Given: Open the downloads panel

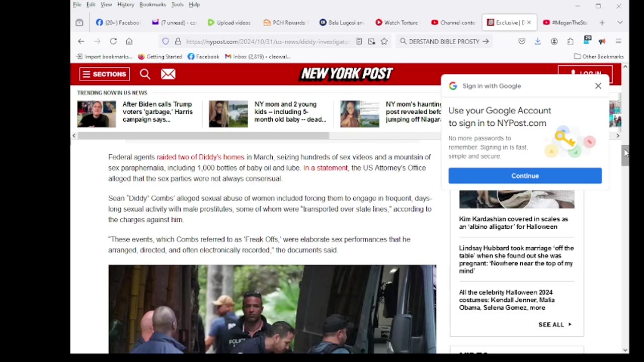Looking at the screenshot, I should pos(537,41).
